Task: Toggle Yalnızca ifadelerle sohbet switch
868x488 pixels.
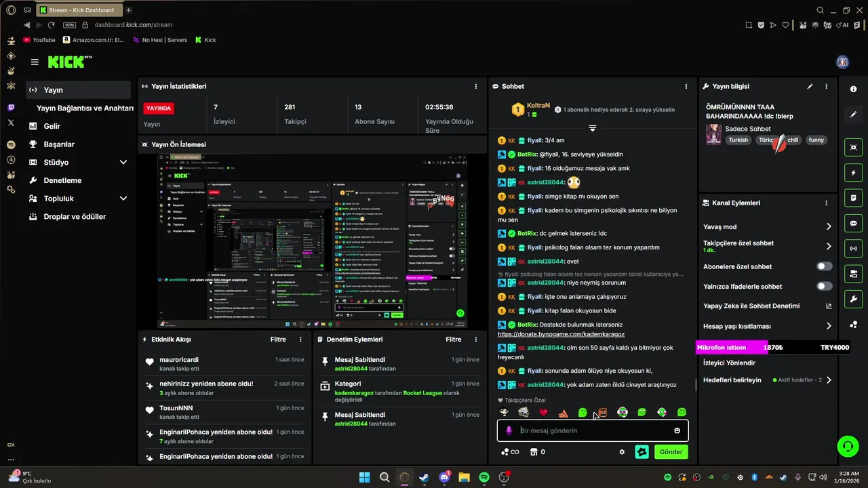Action: tap(824, 286)
